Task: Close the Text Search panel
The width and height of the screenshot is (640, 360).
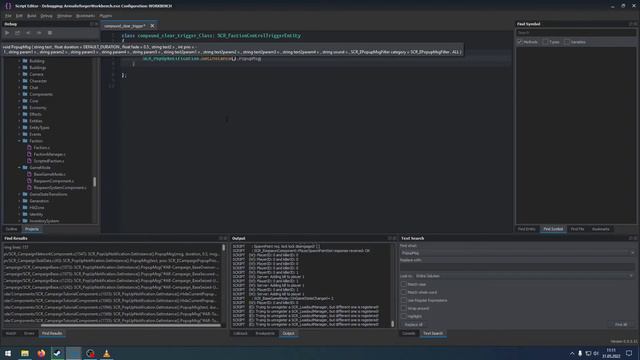Action: pyautogui.click(x=635, y=238)
